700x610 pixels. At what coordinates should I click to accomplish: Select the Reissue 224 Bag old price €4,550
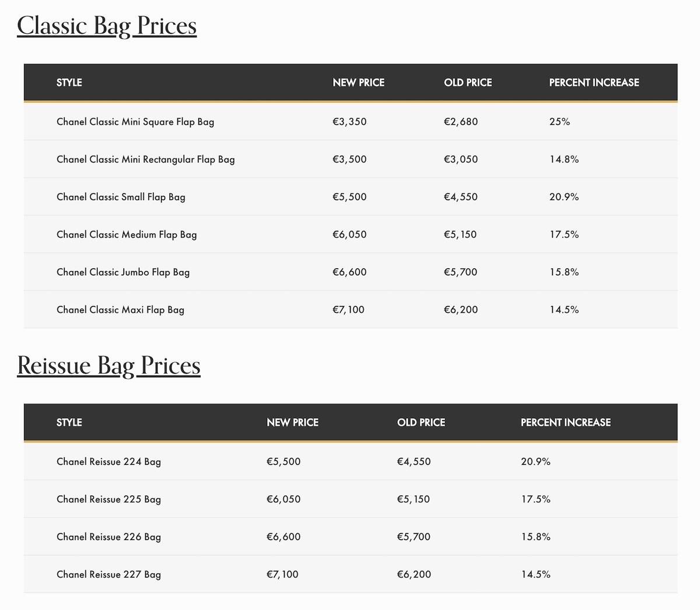[x=414, y=462]
